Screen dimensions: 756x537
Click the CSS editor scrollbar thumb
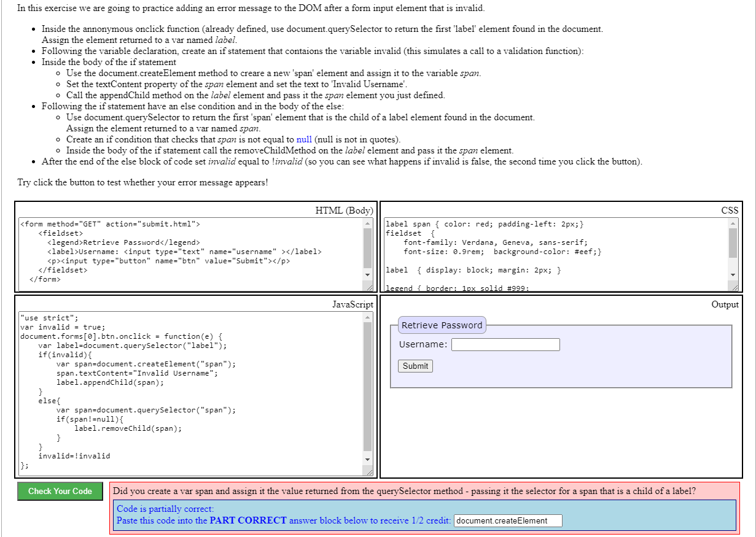tap(733, 243)
